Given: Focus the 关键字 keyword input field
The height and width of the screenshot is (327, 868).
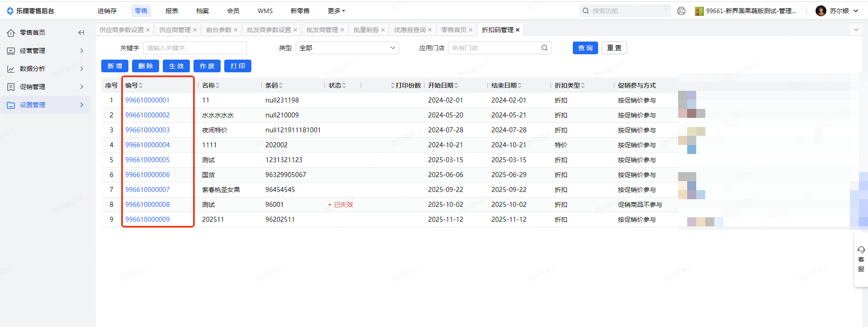Looking at the screenshot, I should coord(195,48).
